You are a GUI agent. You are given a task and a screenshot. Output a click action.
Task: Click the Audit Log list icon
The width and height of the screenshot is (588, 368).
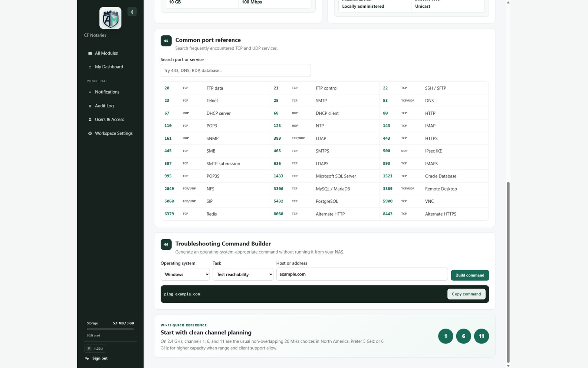point(90,106)
